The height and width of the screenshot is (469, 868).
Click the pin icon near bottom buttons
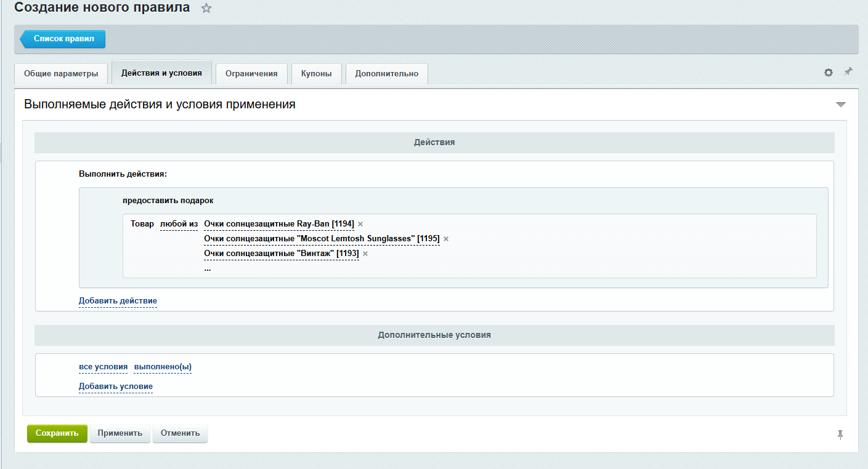pos(840,435)
